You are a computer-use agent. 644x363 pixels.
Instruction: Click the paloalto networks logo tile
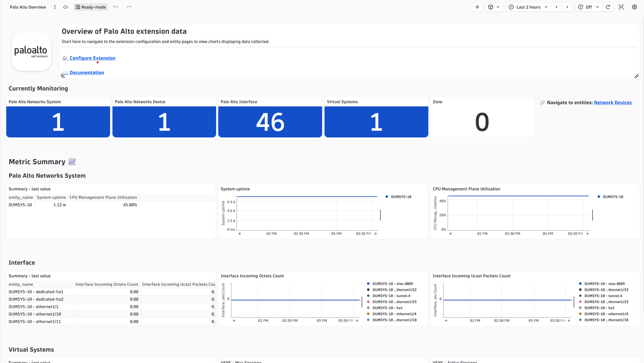pyautogui.click(x=31, y=51)
